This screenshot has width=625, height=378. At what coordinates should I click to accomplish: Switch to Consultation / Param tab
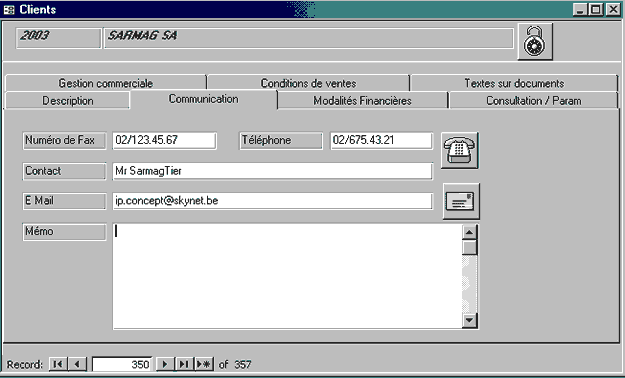[534, 100]
